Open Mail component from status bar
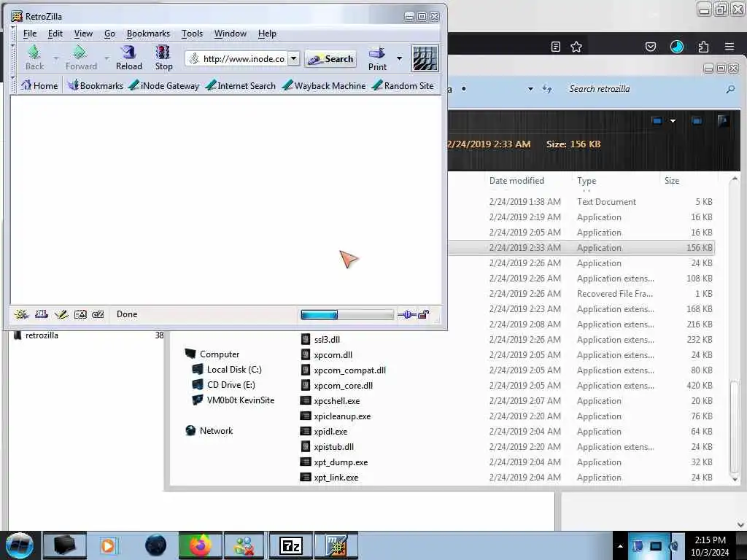 click(x=42, y=314)
